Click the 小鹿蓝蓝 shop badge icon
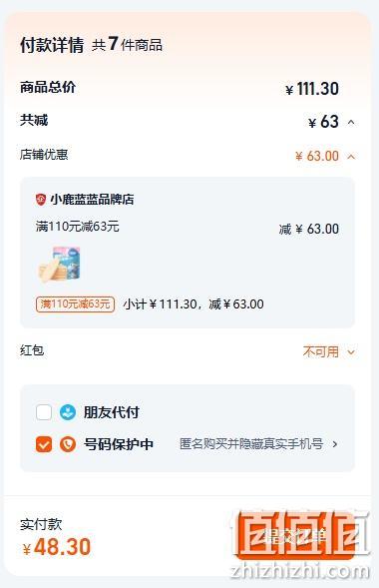The width and height of the screenshot is (379, 588). tap(41, 200)
